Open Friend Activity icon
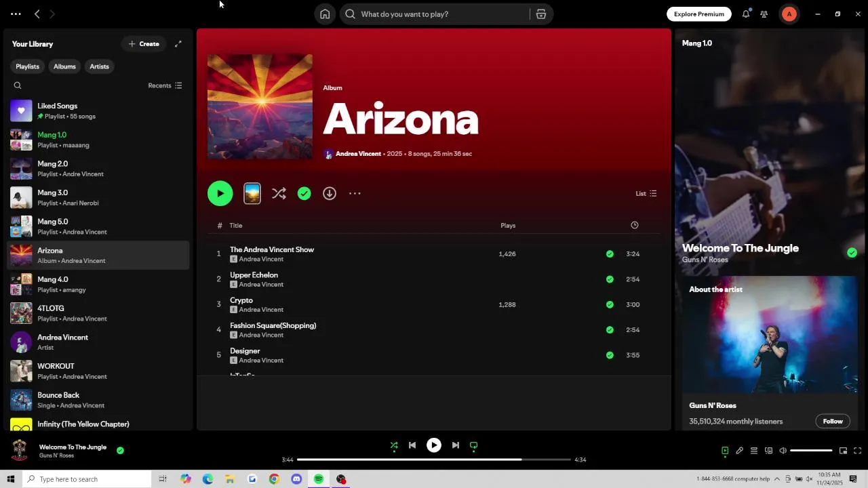Viewport: 868px width, 488px height. tap(764, 14)
